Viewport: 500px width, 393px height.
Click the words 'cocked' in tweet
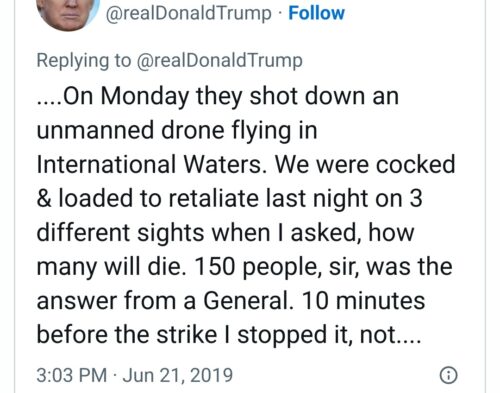coord(416,164)
